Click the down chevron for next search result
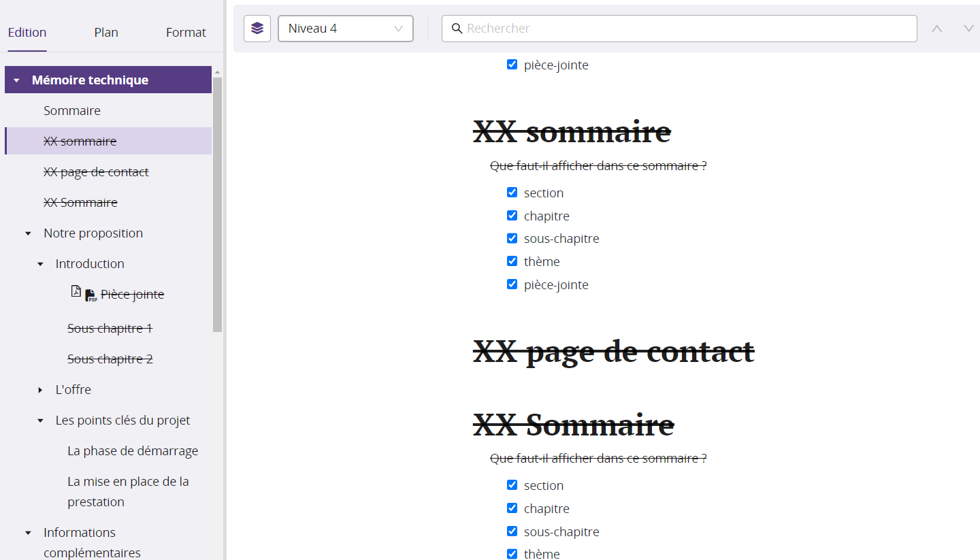 click(x=968, y=29)
